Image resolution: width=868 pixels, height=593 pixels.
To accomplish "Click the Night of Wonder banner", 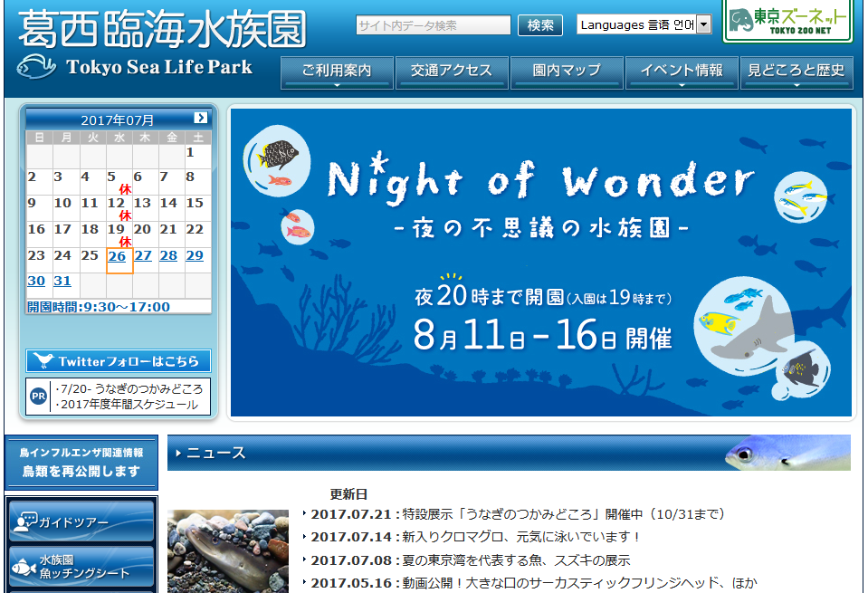I will point(541,263).
